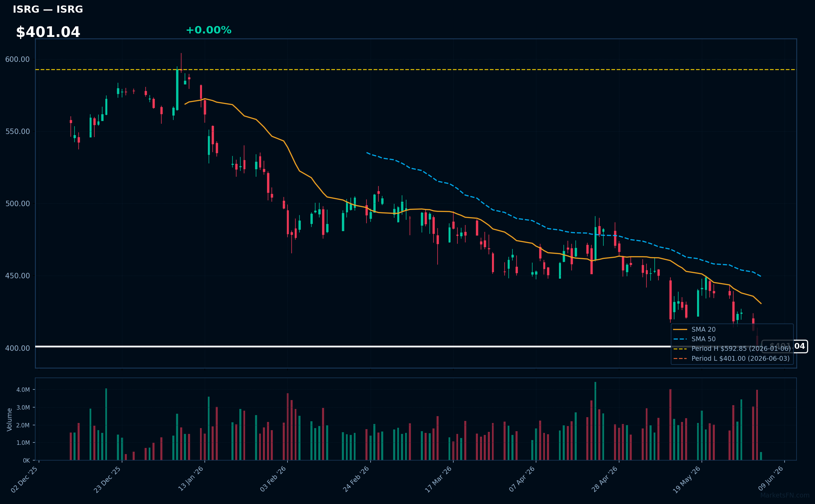Screen dimensions: 815x504
Task: Click the 1.0M volume axis label
Action: click(x=23, y=443)
